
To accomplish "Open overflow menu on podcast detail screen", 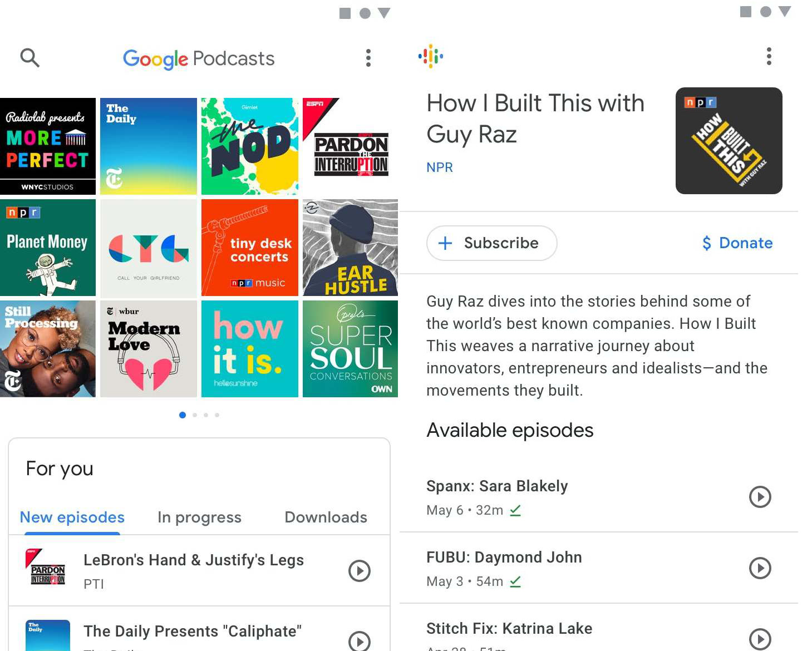I will click(x=769, y=56).
